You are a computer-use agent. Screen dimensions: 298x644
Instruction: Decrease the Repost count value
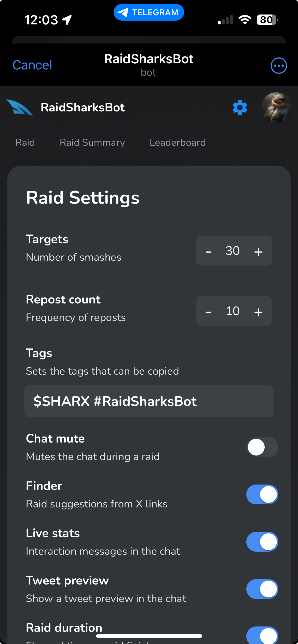click(x=208, y=312)
